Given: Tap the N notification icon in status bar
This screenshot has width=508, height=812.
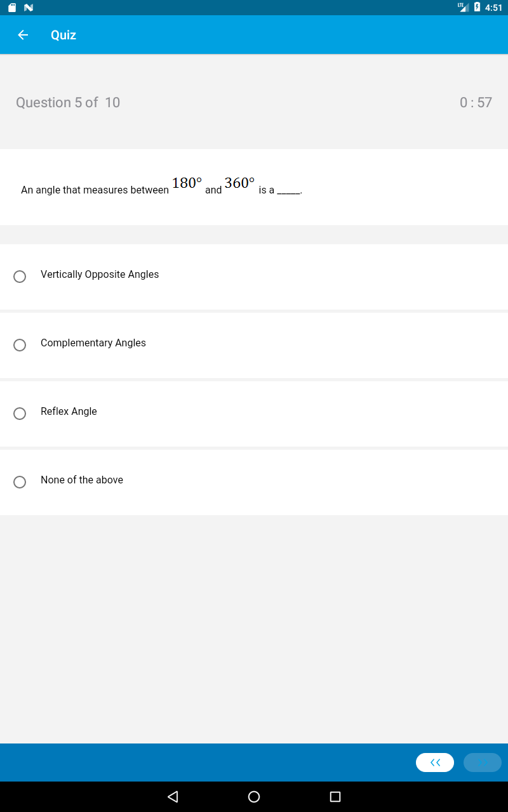Looking at the screenshot, I should [x=28, y=8].
